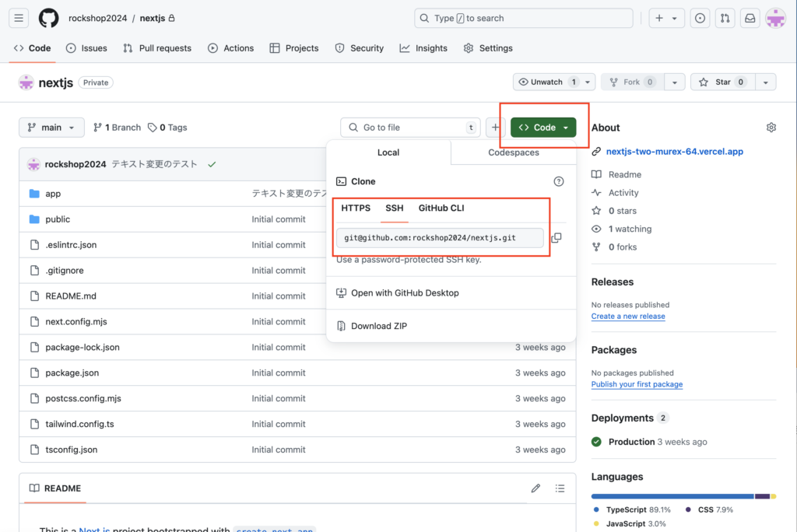Go to the Issues tab
Viewport: 797px width, 532px height.
[86, 48]
